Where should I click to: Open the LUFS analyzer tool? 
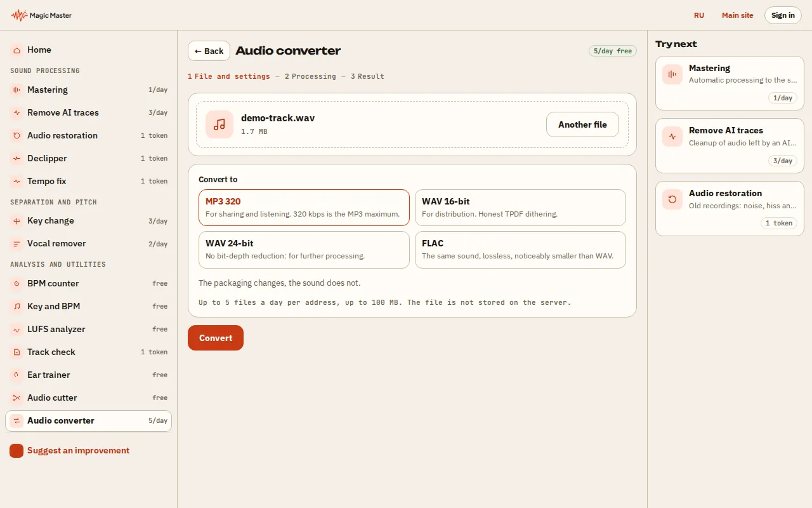[88, 330]
